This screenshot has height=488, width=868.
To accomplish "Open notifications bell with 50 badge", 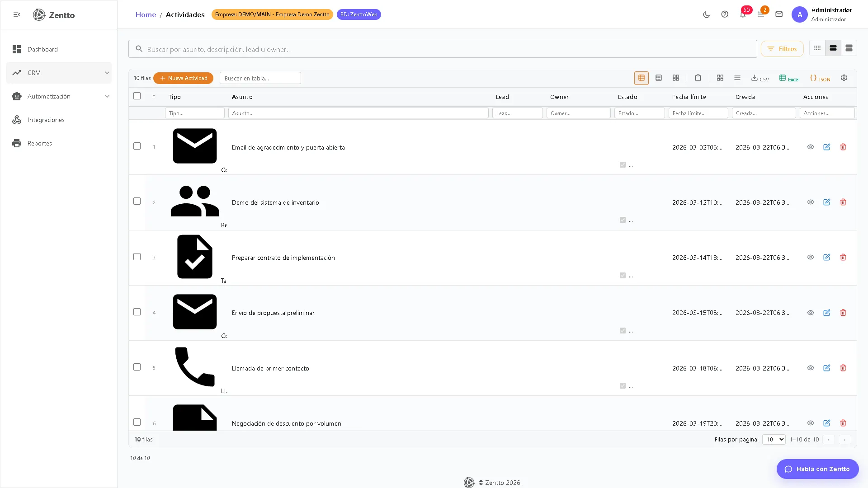I will (743, 14).
